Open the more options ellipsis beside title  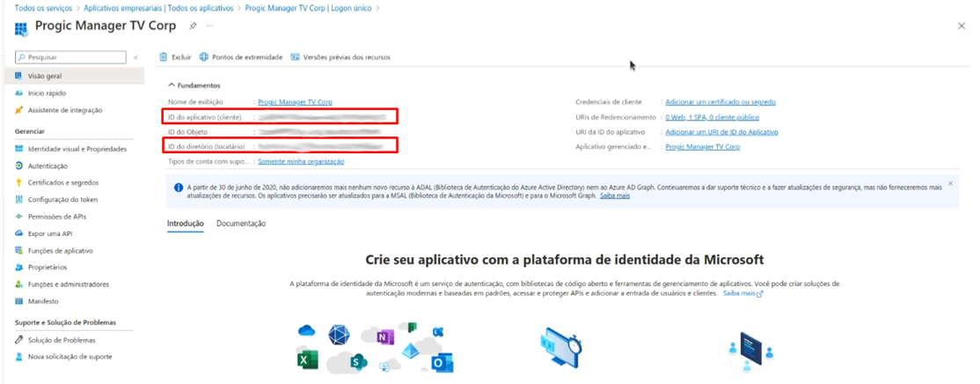[x=209, y=26]
